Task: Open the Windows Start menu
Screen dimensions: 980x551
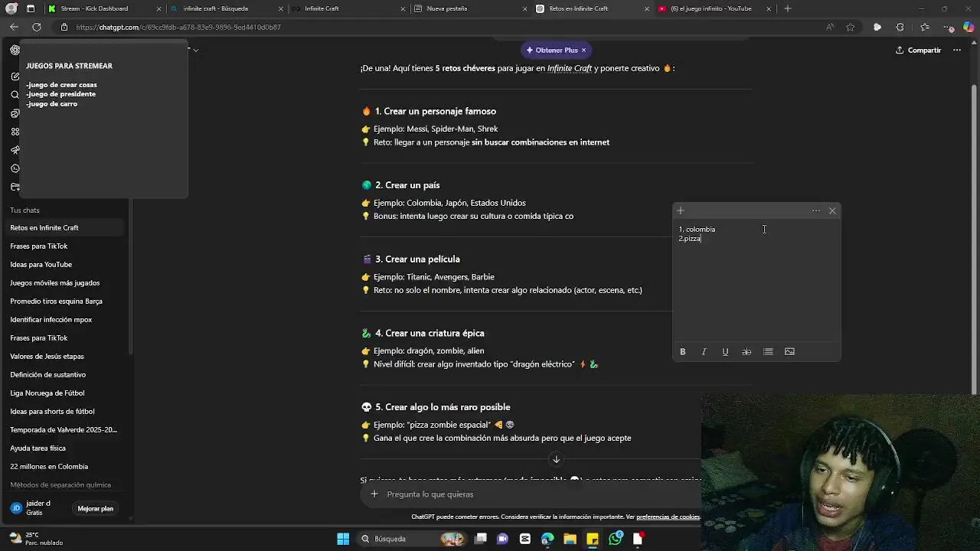Action: click(x=343, y=539)
